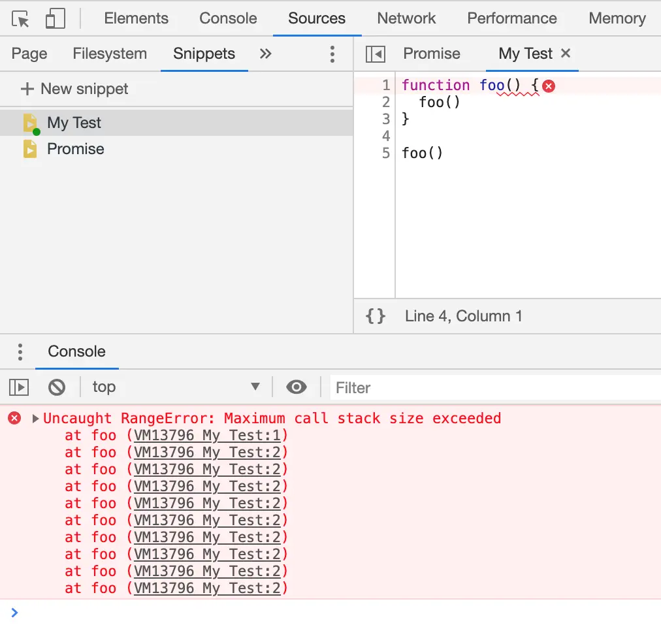This screenshot has width=661, height=644.
Task: Click the My Test snippet file icon
Action: 31,124
